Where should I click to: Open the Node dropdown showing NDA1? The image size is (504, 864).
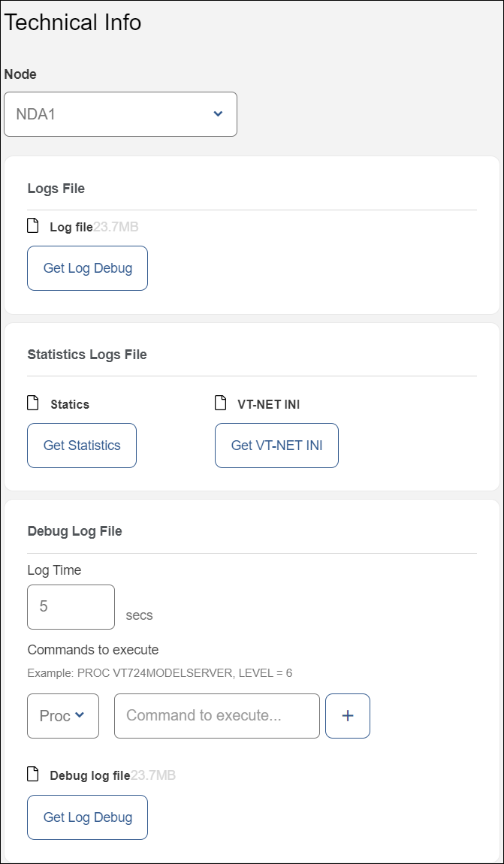pyautogui.click(x=120, y=114)
